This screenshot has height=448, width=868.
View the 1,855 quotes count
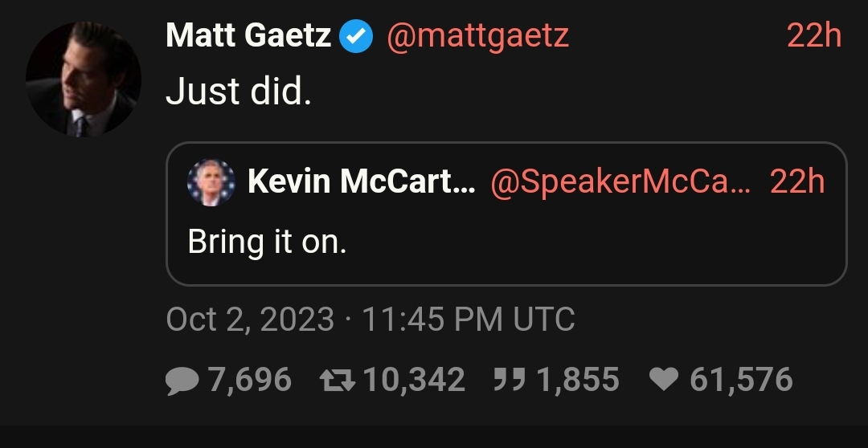pos(577,380)
